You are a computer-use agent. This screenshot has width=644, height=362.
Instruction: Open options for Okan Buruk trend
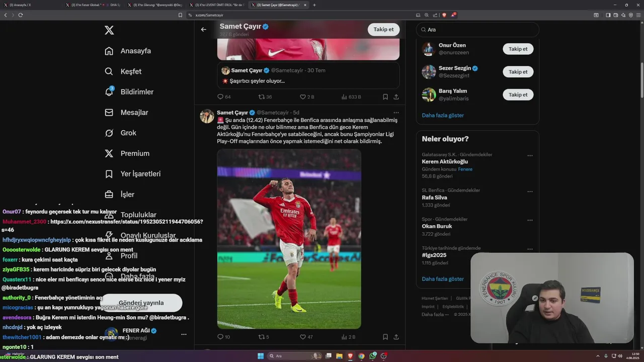[530, 220]
